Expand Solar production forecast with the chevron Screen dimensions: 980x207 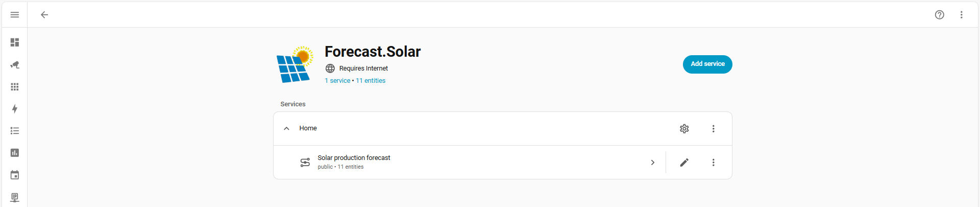point(652,163)
